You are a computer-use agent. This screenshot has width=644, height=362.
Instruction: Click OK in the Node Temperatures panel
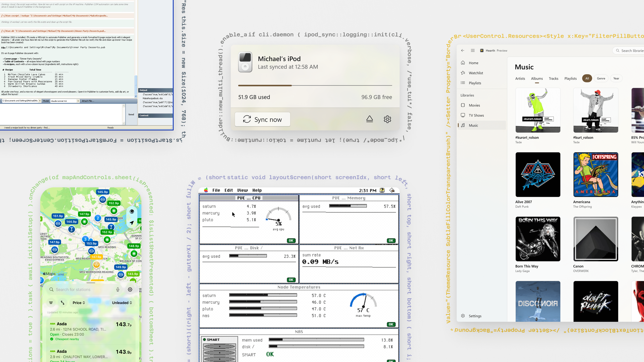[391, 324]
